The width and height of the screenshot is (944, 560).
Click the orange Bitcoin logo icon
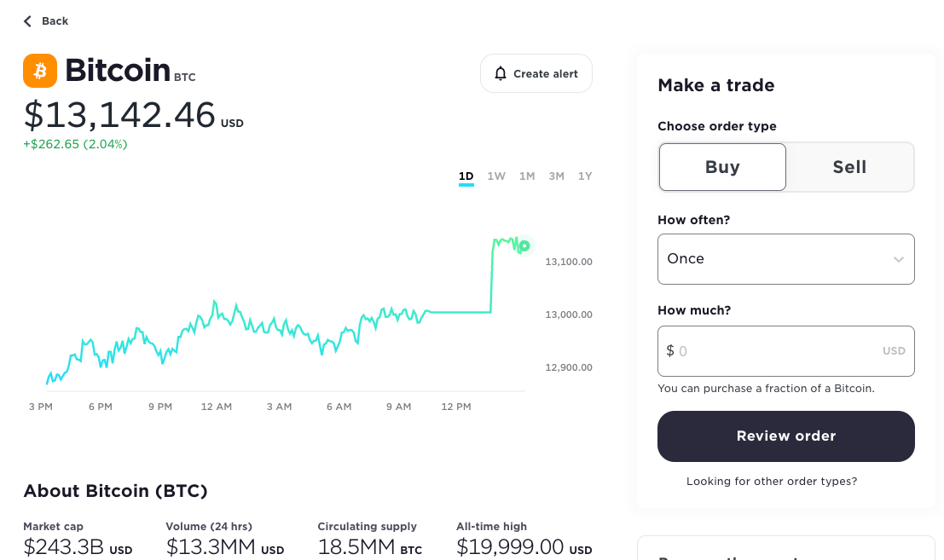tap(40, 71)
